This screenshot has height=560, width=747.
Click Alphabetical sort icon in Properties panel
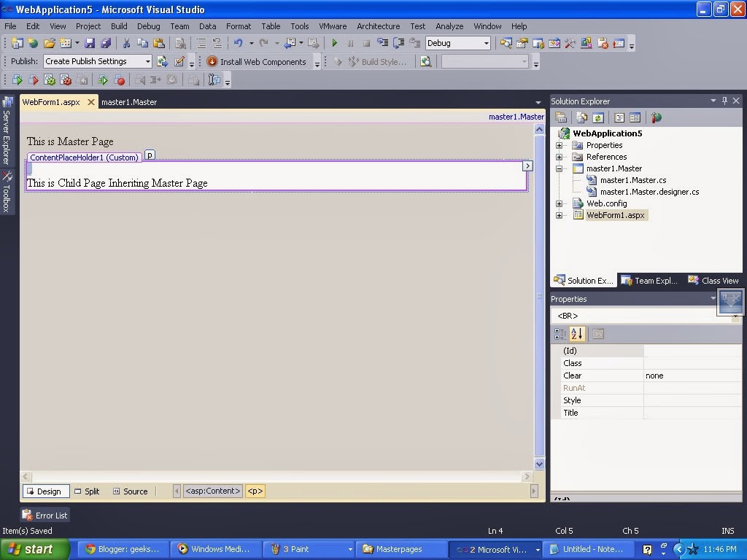coord(577,334)
